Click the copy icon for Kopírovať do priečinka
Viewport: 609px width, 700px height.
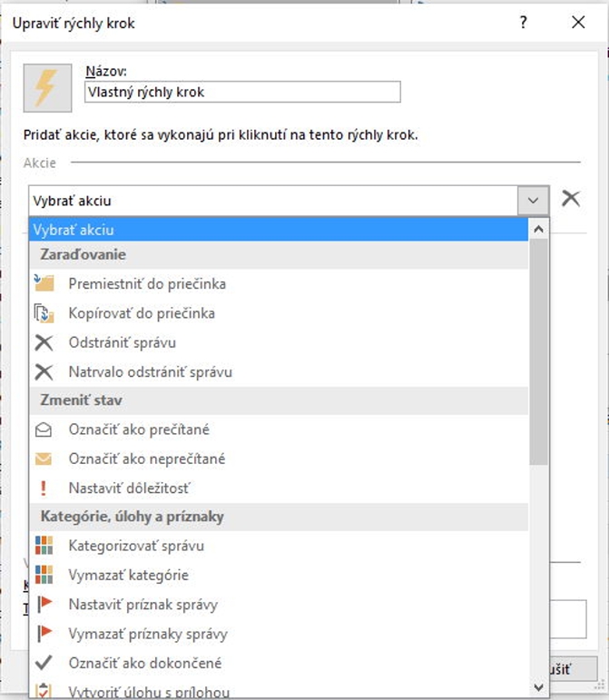point(44,313)
